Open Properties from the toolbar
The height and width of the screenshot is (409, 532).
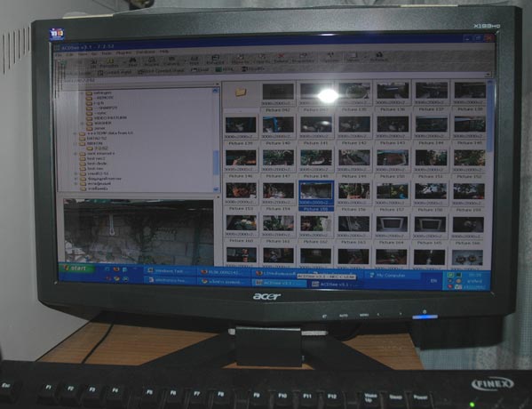(303, 58)
